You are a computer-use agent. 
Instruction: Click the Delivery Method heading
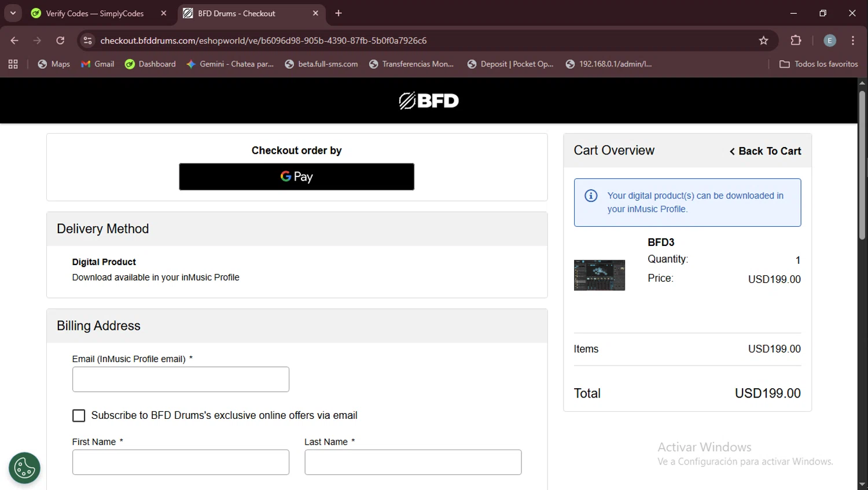click(x=102, y=229)
